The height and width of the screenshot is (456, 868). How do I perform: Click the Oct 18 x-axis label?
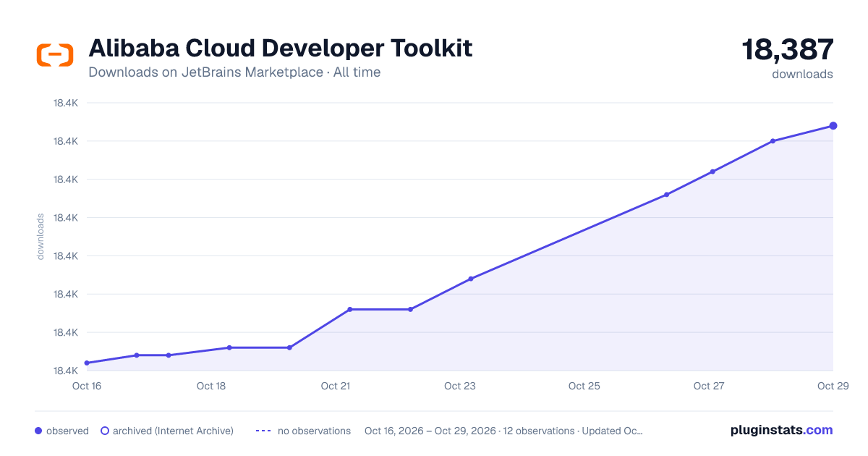point(211,386)
